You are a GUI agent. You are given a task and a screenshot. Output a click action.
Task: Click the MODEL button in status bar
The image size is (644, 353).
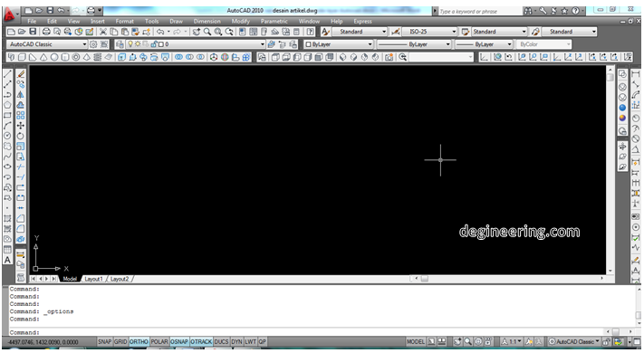[x=415, y=341]
